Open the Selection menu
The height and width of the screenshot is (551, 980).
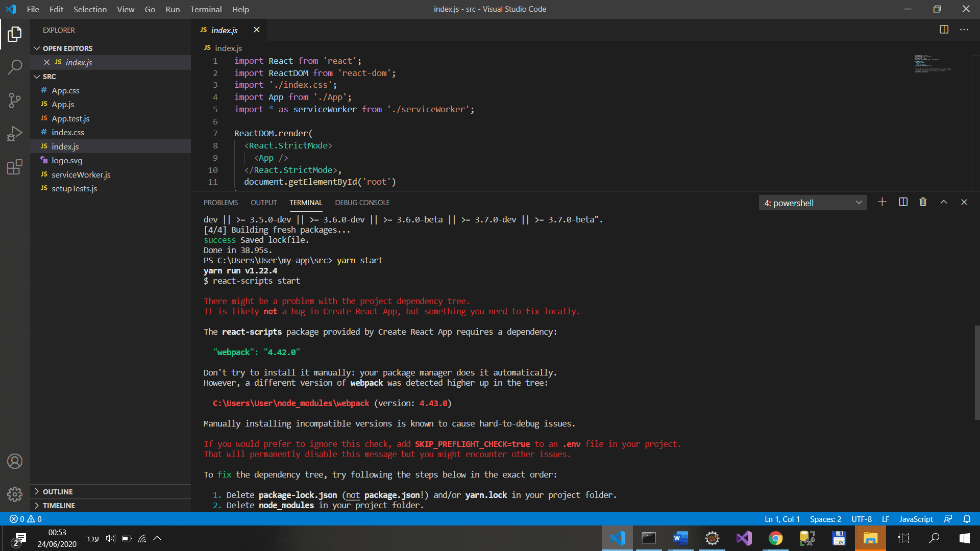(x=90, y=9)
